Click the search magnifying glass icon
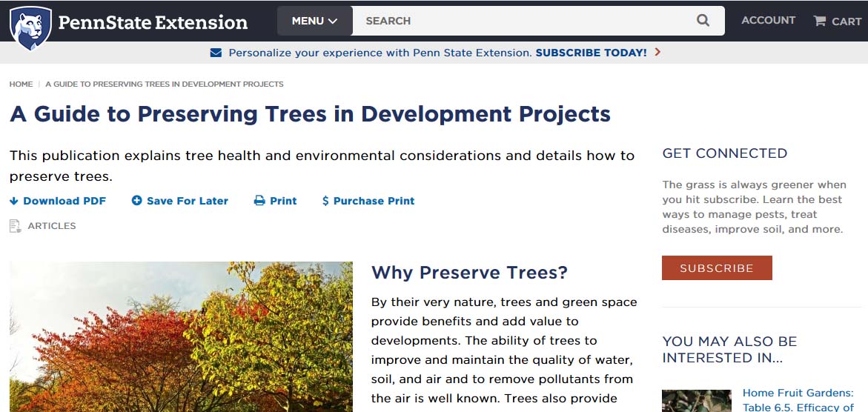The height and width of the screenshot is (412, 868). (x=703, y=21)
